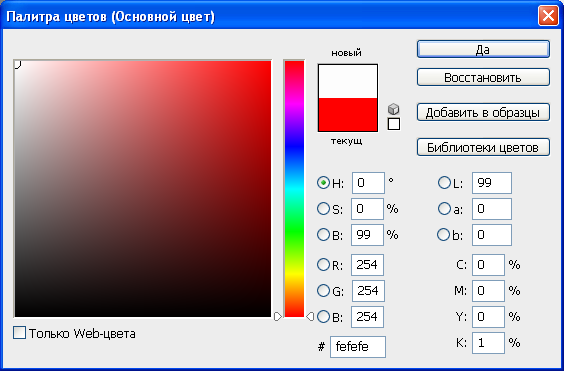This screenshot has height=371, width=564.
Task: Click the R input field showing 254
Action: pos(367,265)
